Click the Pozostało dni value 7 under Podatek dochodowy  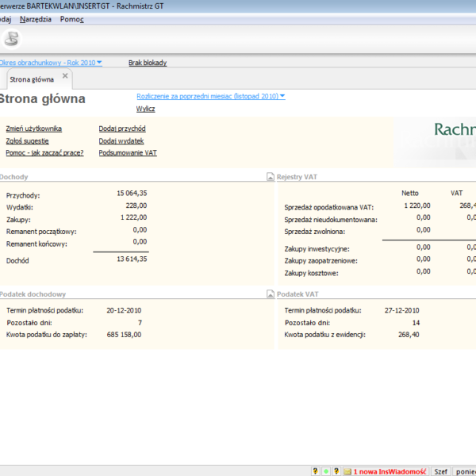coord(140,323)
